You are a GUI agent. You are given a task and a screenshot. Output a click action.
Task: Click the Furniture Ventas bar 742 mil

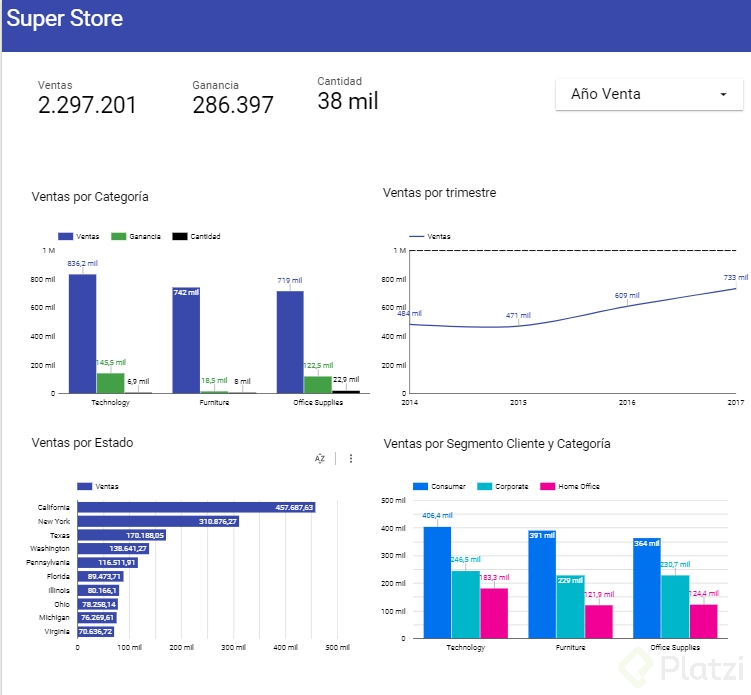(x=186, y=341)
